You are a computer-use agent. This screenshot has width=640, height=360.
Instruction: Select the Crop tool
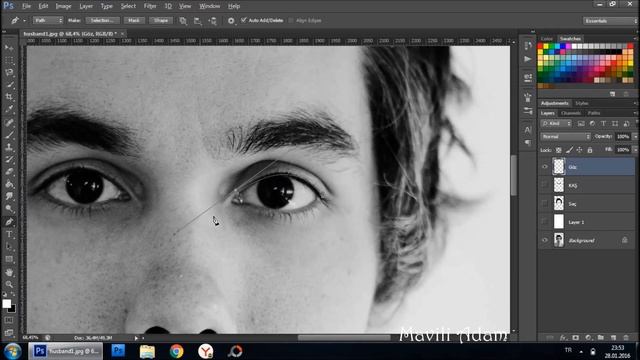(9, 97)
